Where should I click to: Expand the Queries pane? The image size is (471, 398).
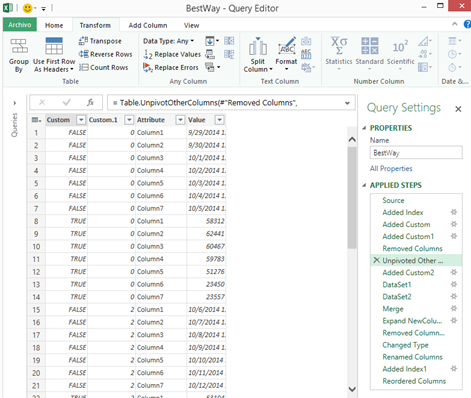tap(15, 103)
